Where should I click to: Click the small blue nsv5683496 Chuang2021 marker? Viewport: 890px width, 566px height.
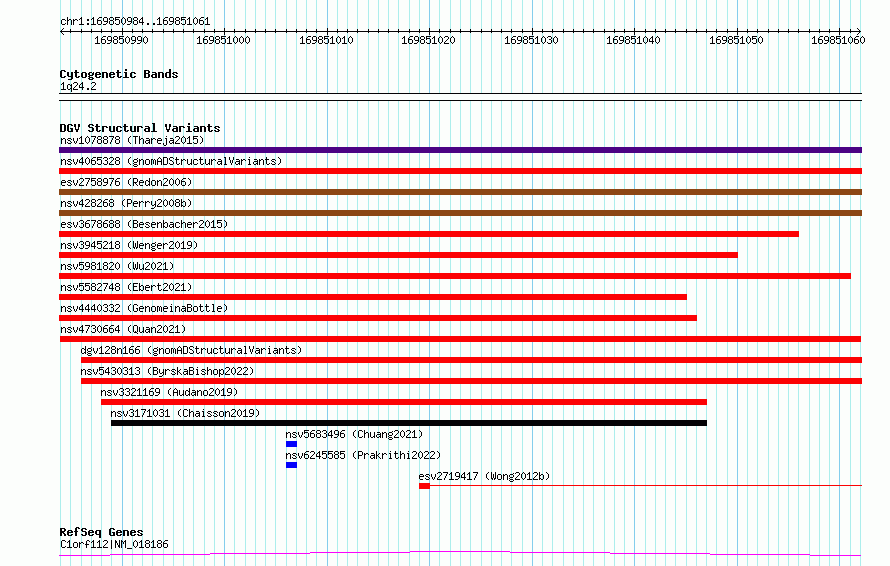click(x=291, y=444)
